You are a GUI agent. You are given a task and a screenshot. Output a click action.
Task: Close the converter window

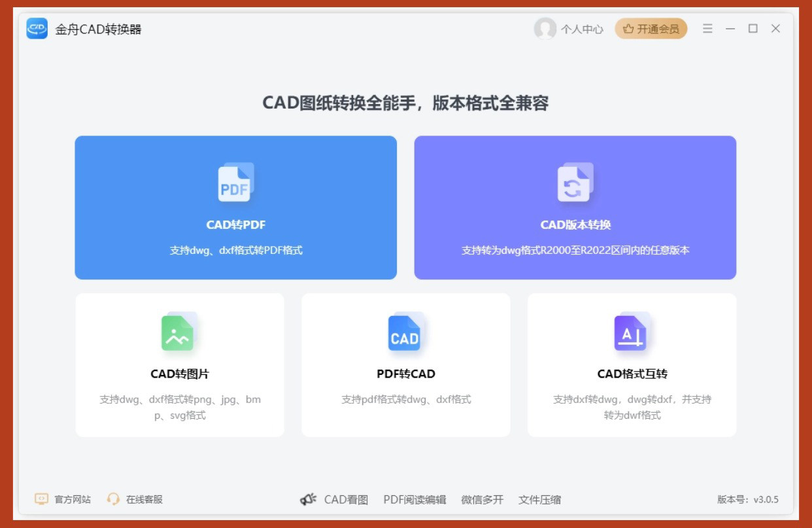click(776, 29)
